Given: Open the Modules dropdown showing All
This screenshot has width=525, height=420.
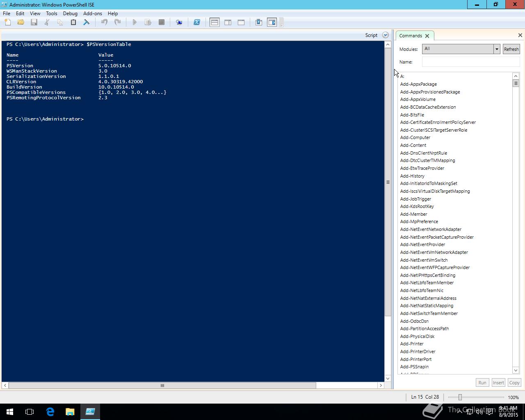Looking at the screenshot, I should point(461,49).
